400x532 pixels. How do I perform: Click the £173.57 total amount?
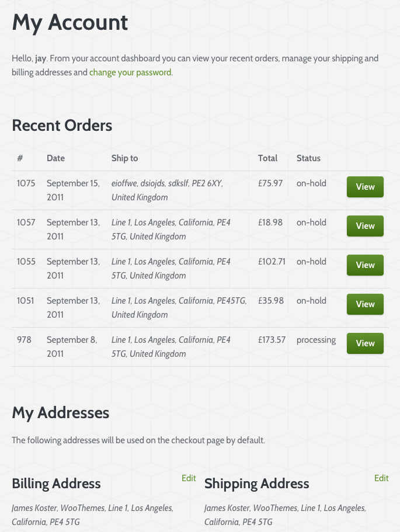click(272, 340)
